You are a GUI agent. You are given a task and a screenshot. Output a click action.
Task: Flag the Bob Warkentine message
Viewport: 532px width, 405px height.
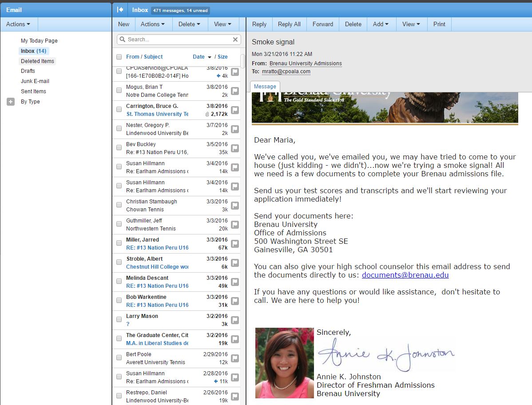click(x=235, y=301)
